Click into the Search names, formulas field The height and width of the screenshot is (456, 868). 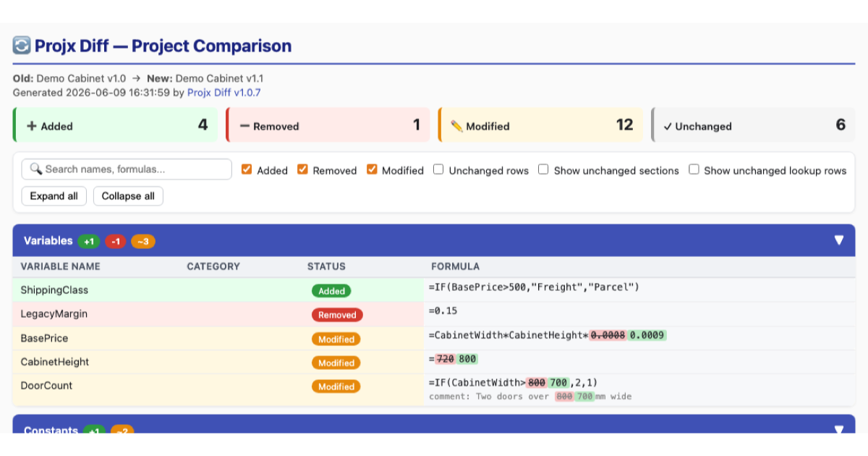coord(127,169)
